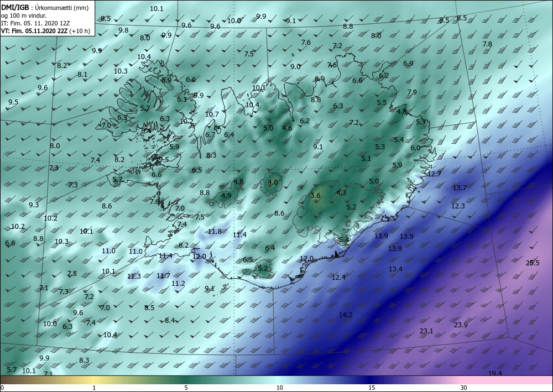
Task: Click the "9.8" value in the northwest corner
Action: click(123, 30)
